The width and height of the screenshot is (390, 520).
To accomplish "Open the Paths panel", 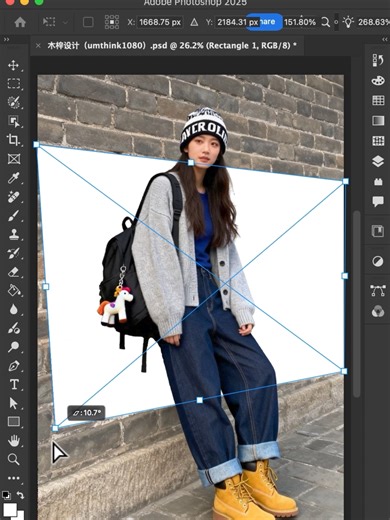I will coord(378,291).
